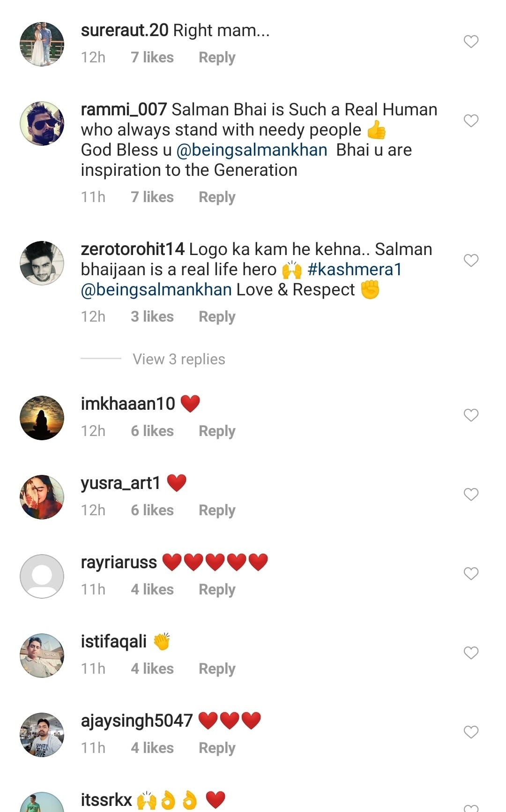Expand View 3 replies under zerotorohit14

point(179,359)
